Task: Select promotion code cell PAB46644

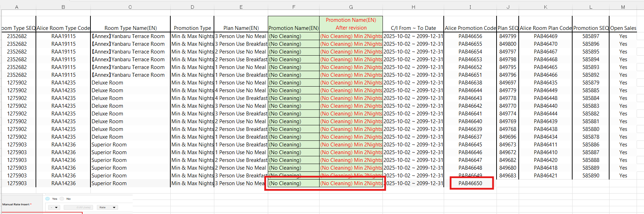Action: [x=470, y=90]
